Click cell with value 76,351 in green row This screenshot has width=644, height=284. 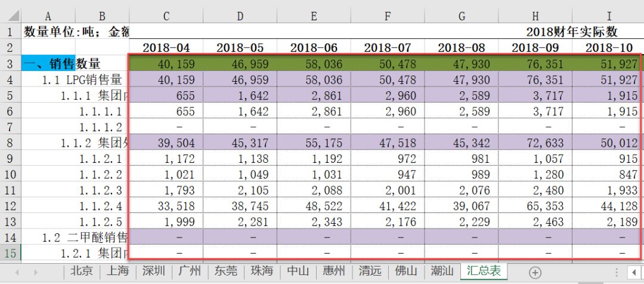(534, 64)
